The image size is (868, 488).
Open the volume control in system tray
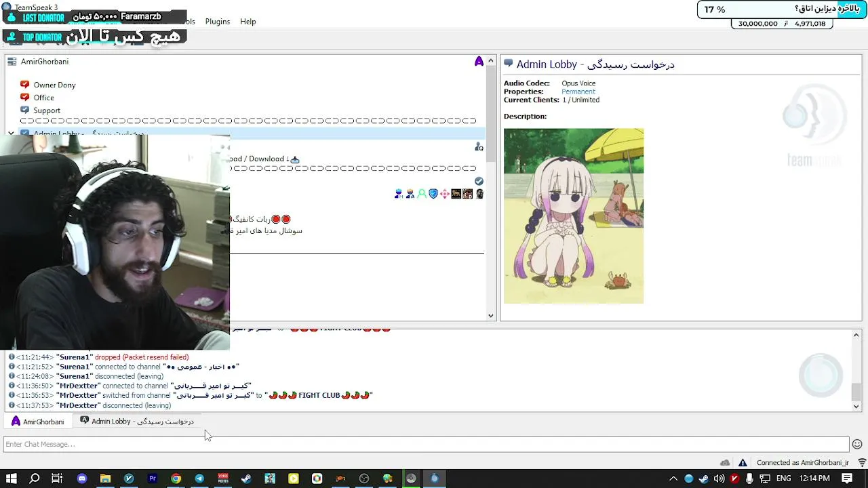[719, 479]
